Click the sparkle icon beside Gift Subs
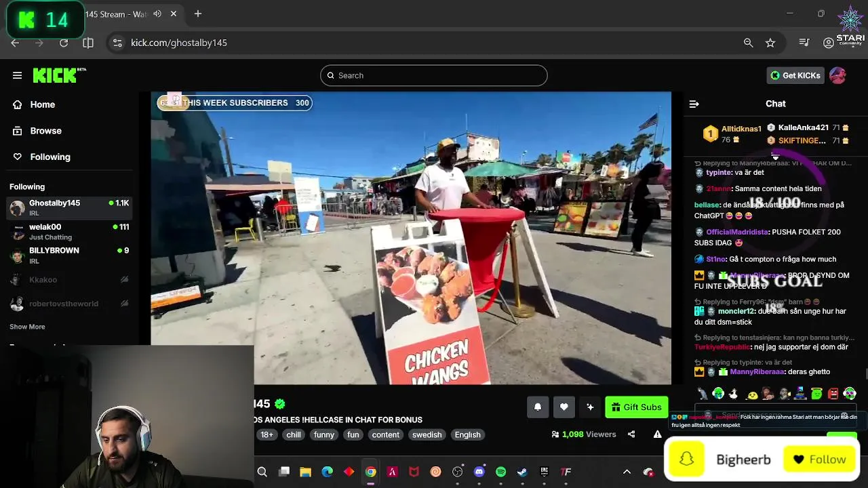Image resolution: width=868 pixels, height=488 pixels. pyautogui.click(x=590, y=407)
